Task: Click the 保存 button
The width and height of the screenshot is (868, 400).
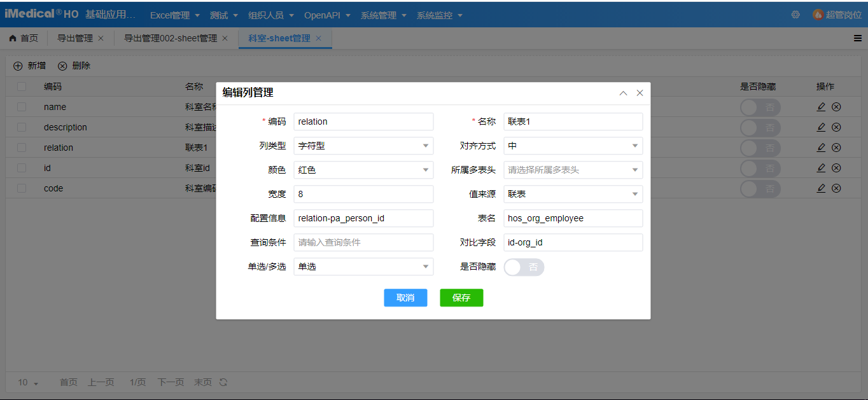Action: pos(461,298)
